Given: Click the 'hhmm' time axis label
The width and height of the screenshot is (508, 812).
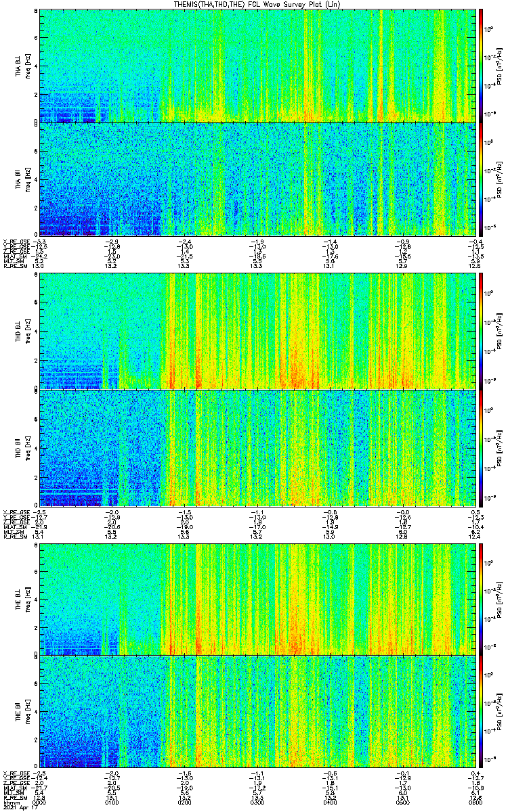Looking at the screenshot, I should (x=10, y=801).
